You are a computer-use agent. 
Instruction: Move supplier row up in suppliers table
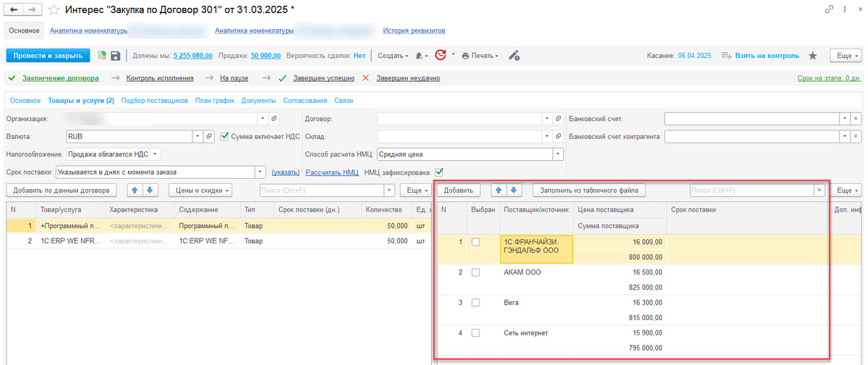click(499, 190)
